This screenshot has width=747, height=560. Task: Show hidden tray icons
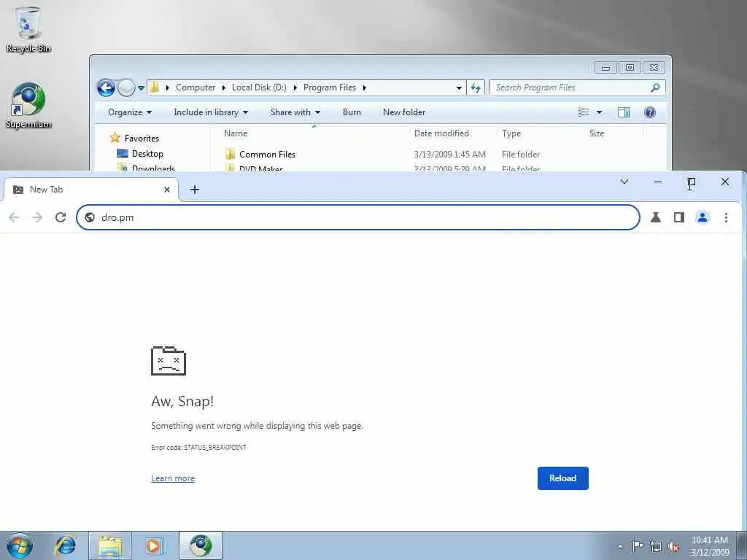coord(620,546)
